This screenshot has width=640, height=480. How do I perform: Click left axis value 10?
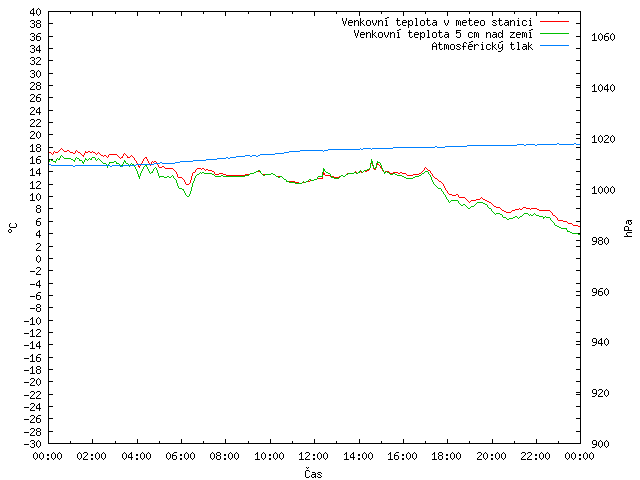pos(36,197)
